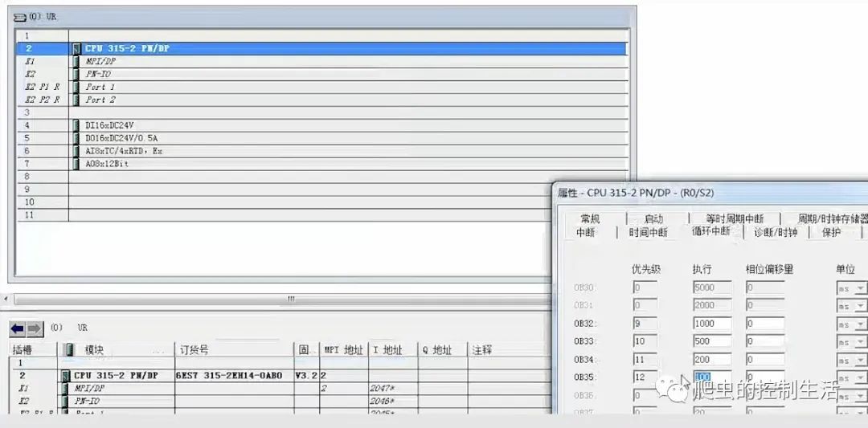Open the unit dropdown for OB30

[860, 288]
